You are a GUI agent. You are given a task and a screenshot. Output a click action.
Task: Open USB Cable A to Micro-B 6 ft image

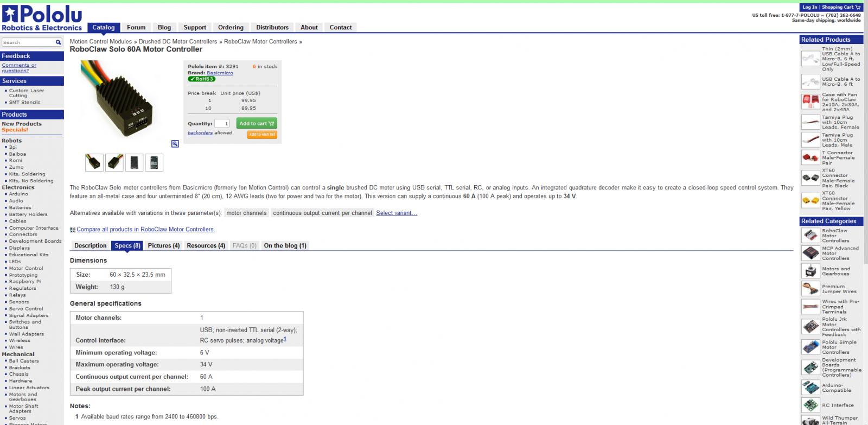810,82
